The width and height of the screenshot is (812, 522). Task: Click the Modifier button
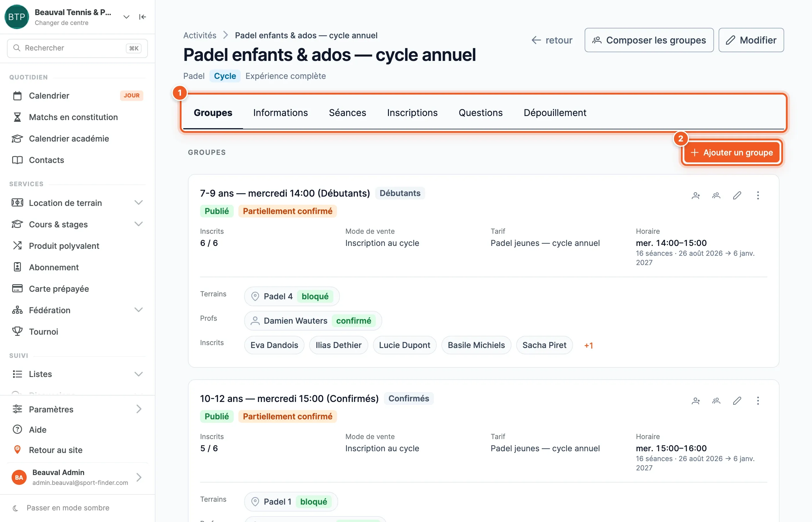(751, 40)
